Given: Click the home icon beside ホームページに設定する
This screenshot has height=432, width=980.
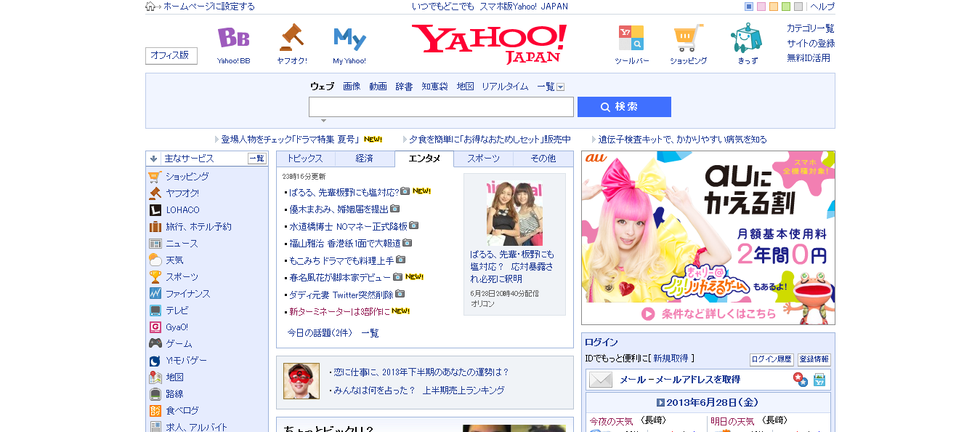Looking at the screenshot, I should click(x=150, y=7).
